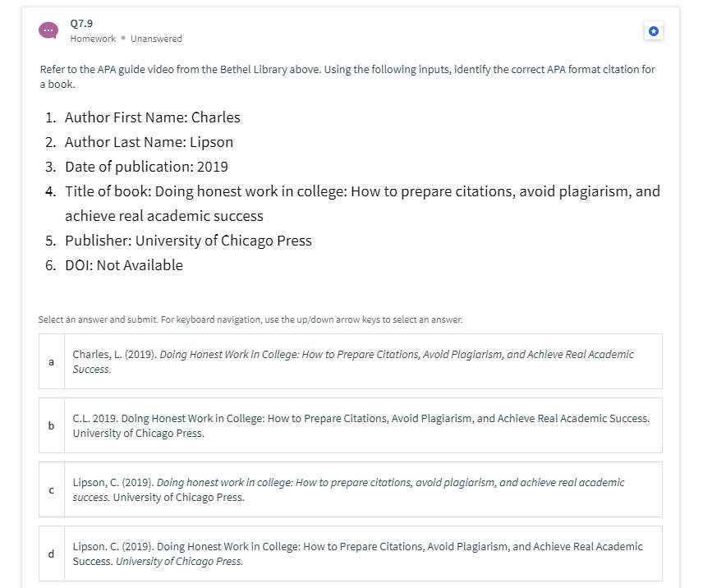Select answer option a letter box

pyautogui.click(x=52, y=361)
